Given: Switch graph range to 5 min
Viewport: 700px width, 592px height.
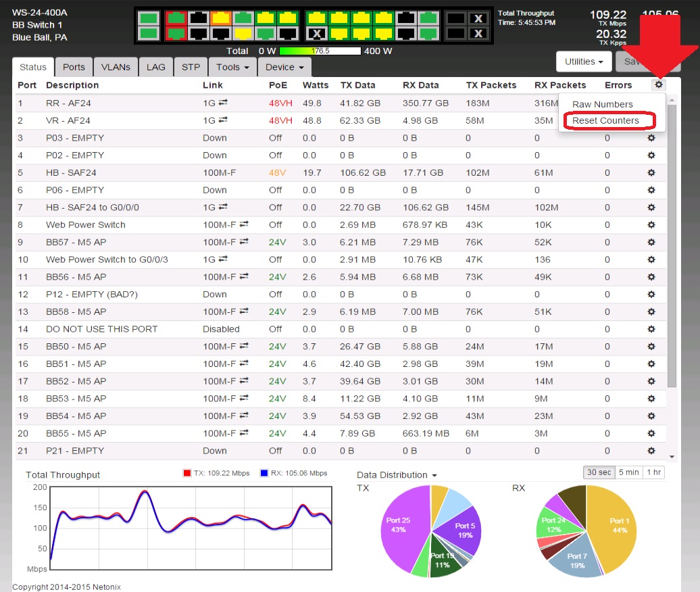Looking at the screenshot, I should (x=628, y=472).
